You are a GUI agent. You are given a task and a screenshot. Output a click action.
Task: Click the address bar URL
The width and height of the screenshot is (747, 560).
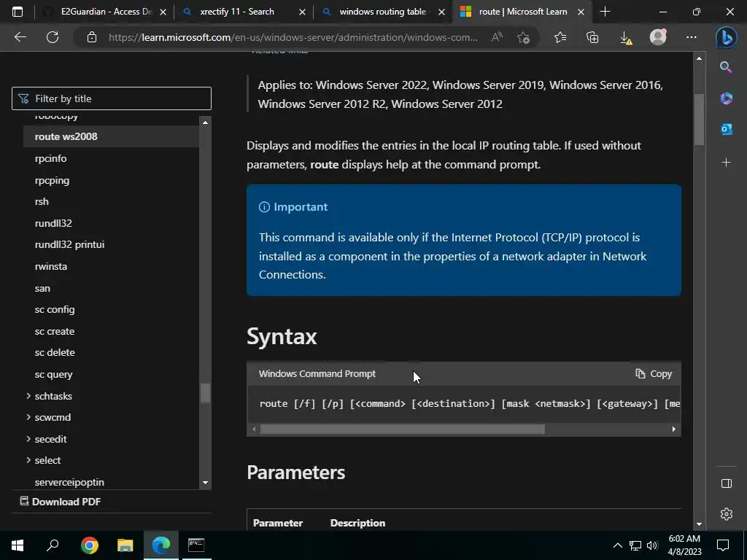[293, 37]
